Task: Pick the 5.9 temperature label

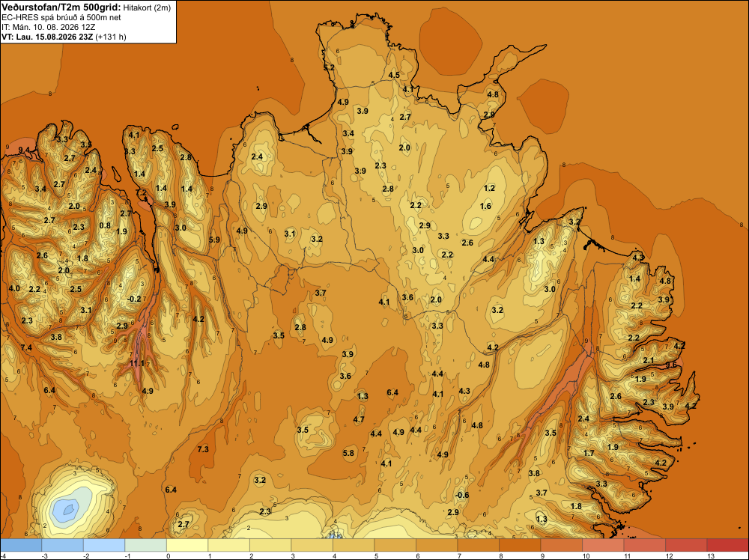Action: pyautogui.click(x=214, y=240)
